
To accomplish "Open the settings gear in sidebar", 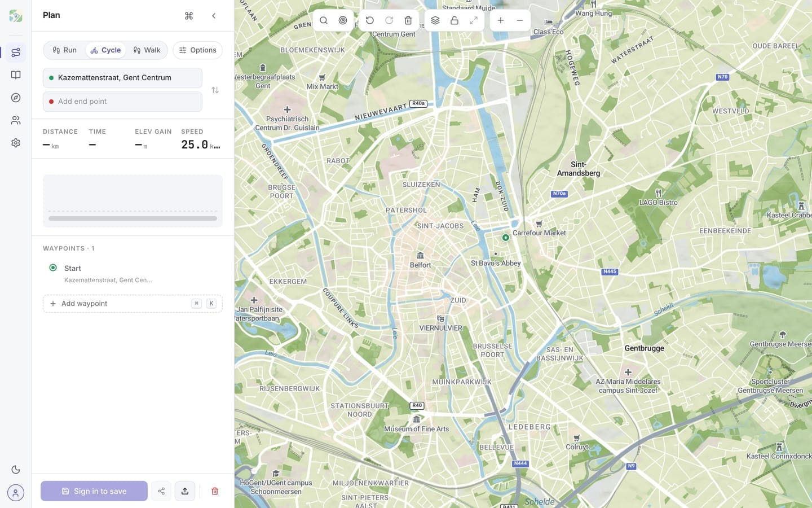I will [16, 143].
